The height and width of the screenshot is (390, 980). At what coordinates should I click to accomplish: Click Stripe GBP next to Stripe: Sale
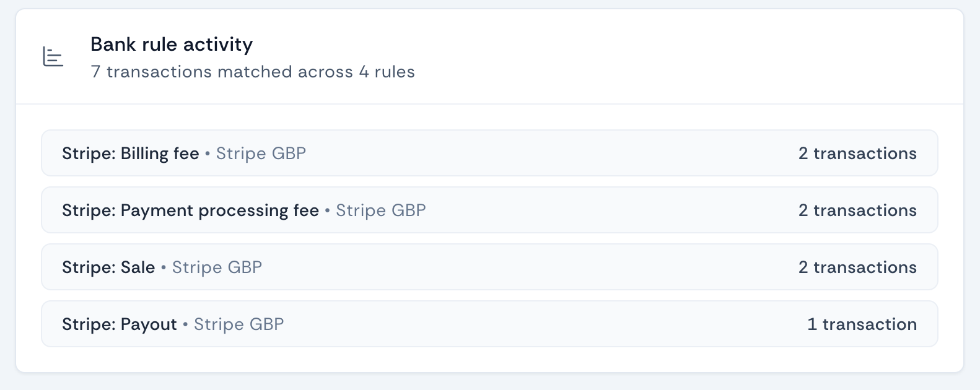[216, 267]
